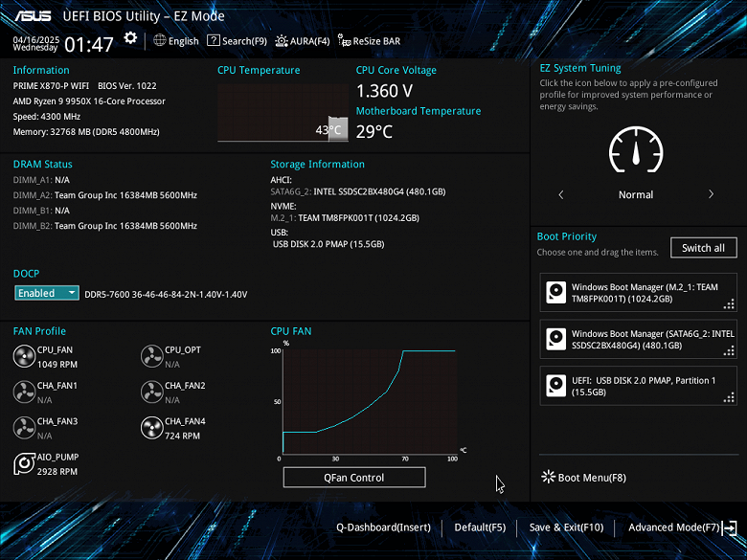The width and height of the screenshot is (747, 560).
Task: Click the AURA(F4) lighting icon
Action: [x=281, y=41]
